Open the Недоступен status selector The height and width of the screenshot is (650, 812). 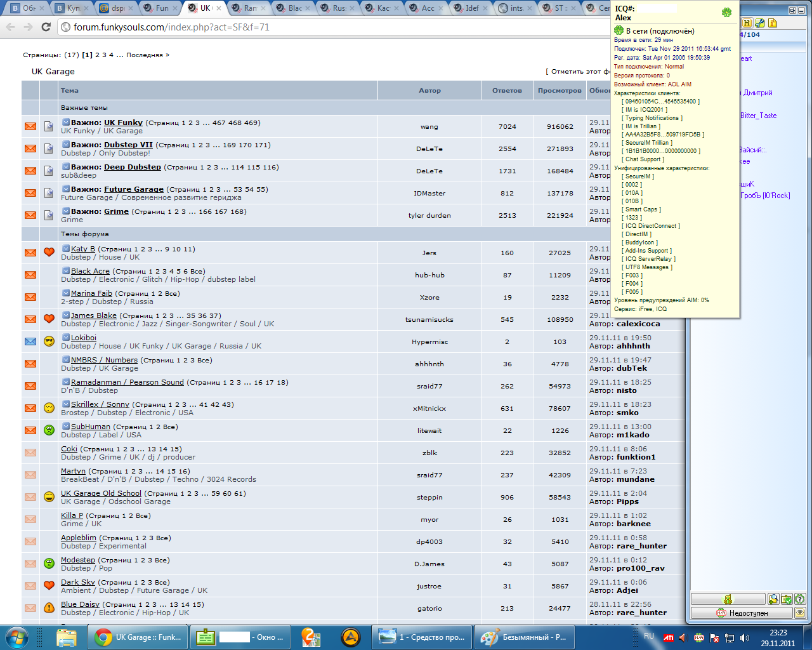(742, 613)
